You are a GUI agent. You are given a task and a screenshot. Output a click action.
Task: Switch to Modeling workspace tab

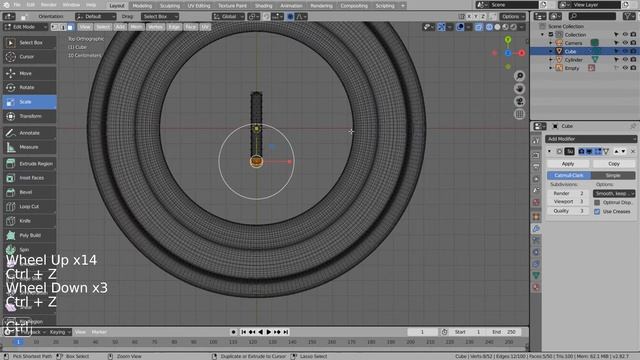click(142, 6)
